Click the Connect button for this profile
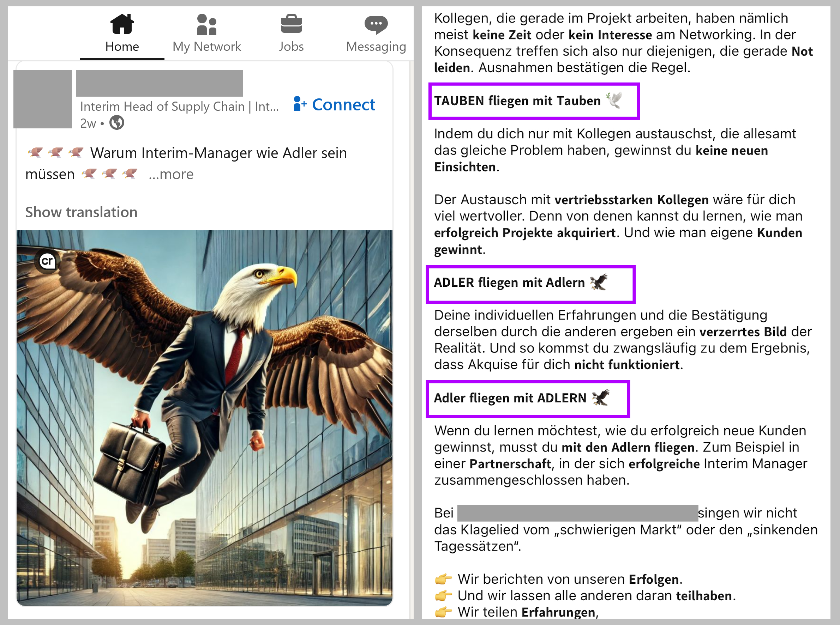This screenshot has width=840, height=625. tap(335, 102)
